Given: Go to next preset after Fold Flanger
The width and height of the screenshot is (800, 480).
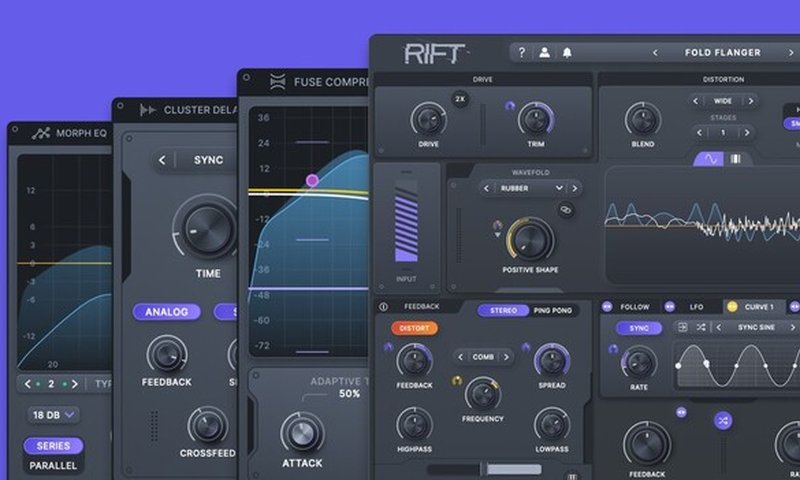Looking at the screenshot, I should (791, 53).
